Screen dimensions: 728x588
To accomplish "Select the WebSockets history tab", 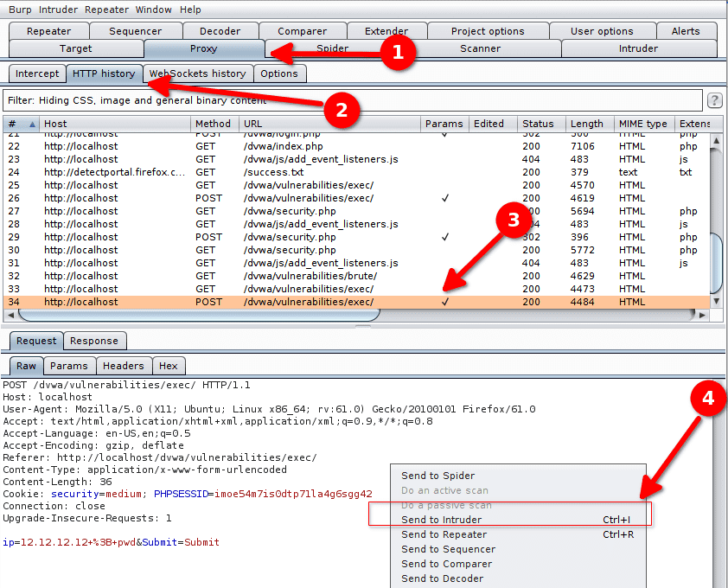I will pyautogui.click(x=199, y=73).
